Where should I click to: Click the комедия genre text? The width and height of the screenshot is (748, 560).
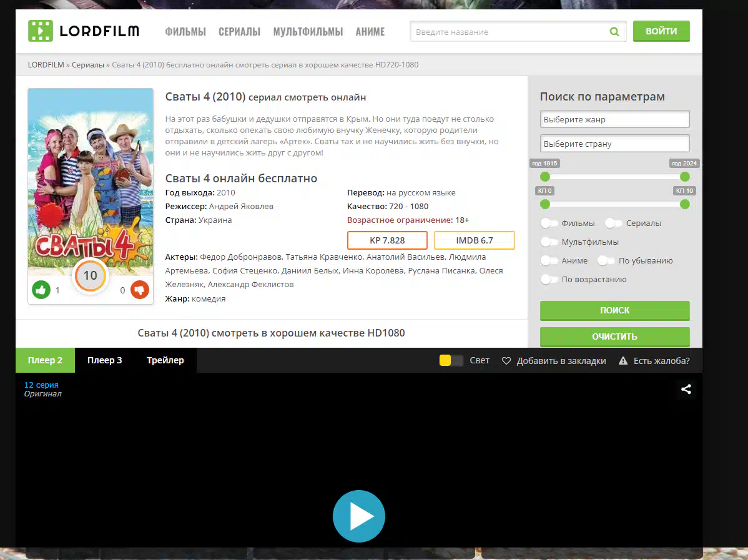tap(209, 298)
